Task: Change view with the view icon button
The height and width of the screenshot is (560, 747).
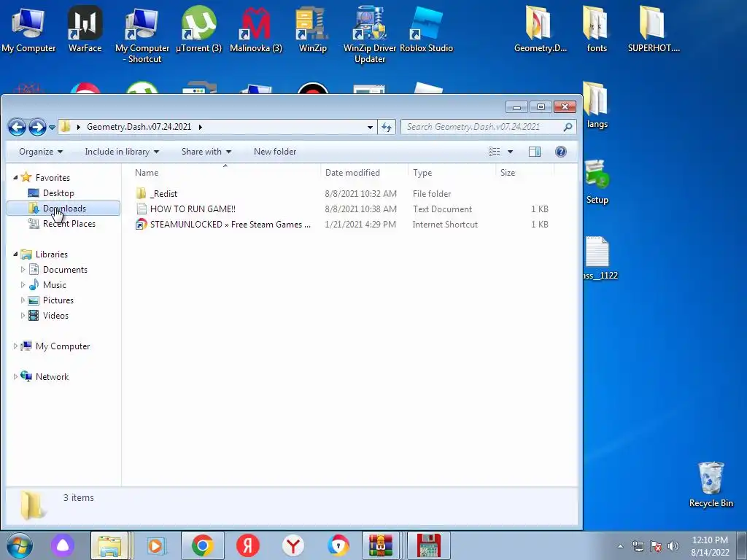Action: (494, 152)
